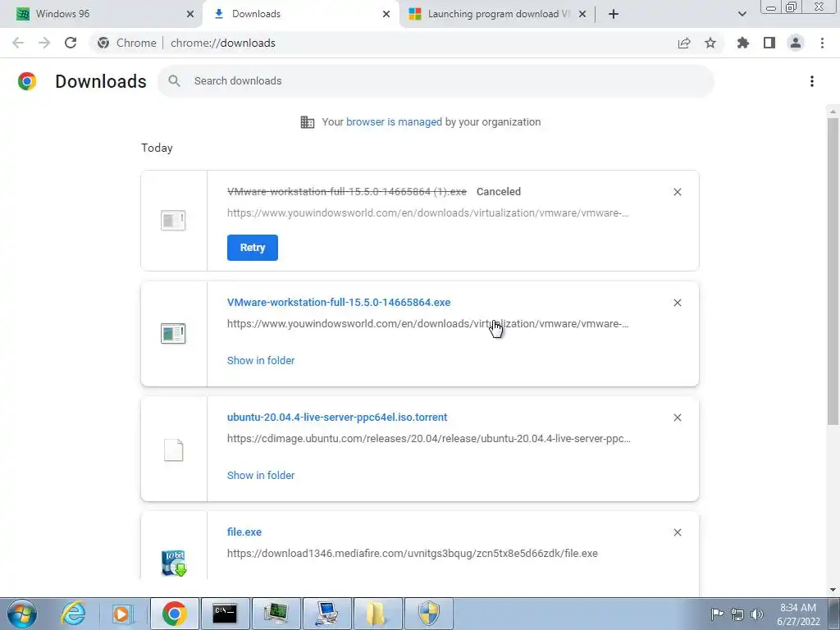Screen dimensions: 840x630
Task: Open VMware-workstation-full-15.5.0-14665864.exe file link
Action: pyautogui.click(x=339, y=302)
